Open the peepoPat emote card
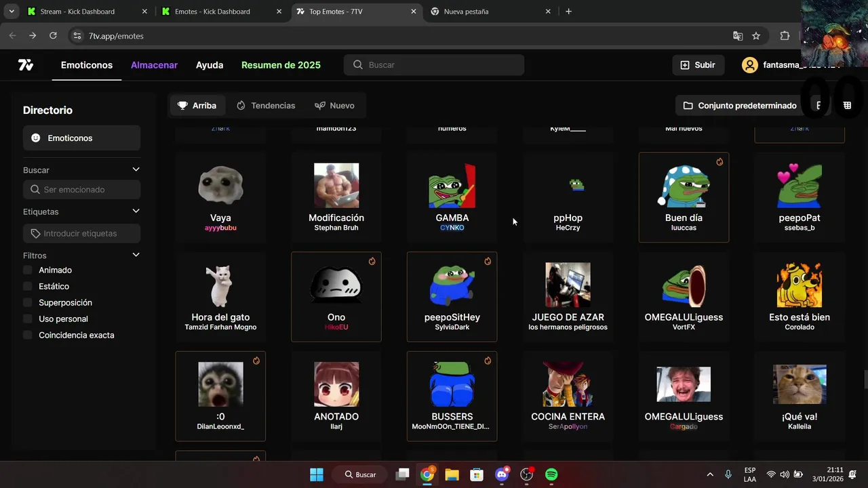 (800, 197)
